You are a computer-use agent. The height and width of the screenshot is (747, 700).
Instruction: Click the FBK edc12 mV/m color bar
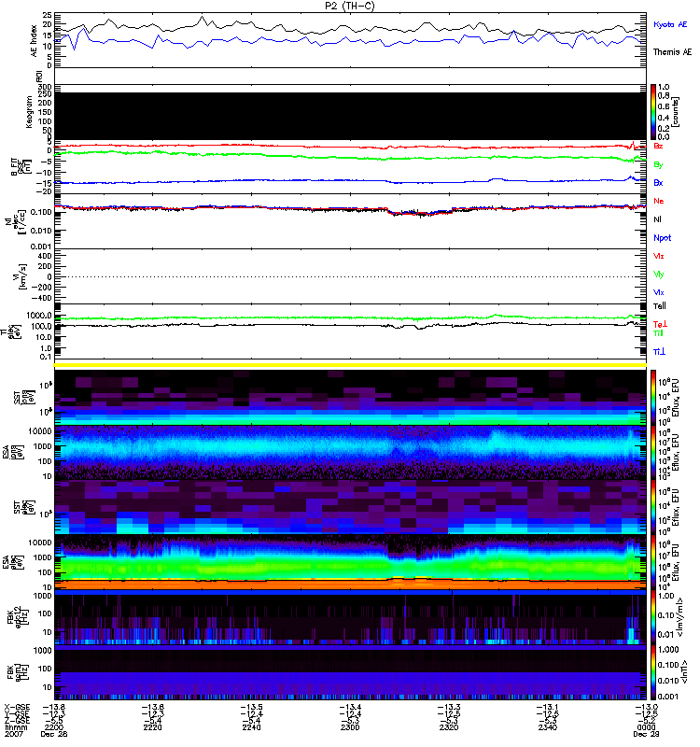click(x=652, y=617)
